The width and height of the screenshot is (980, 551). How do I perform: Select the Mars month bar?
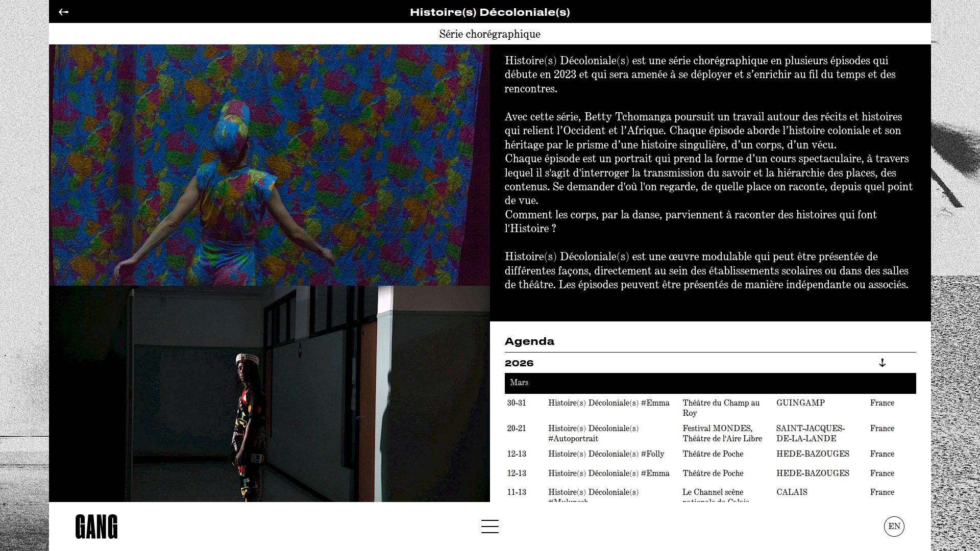click(709, 383)
